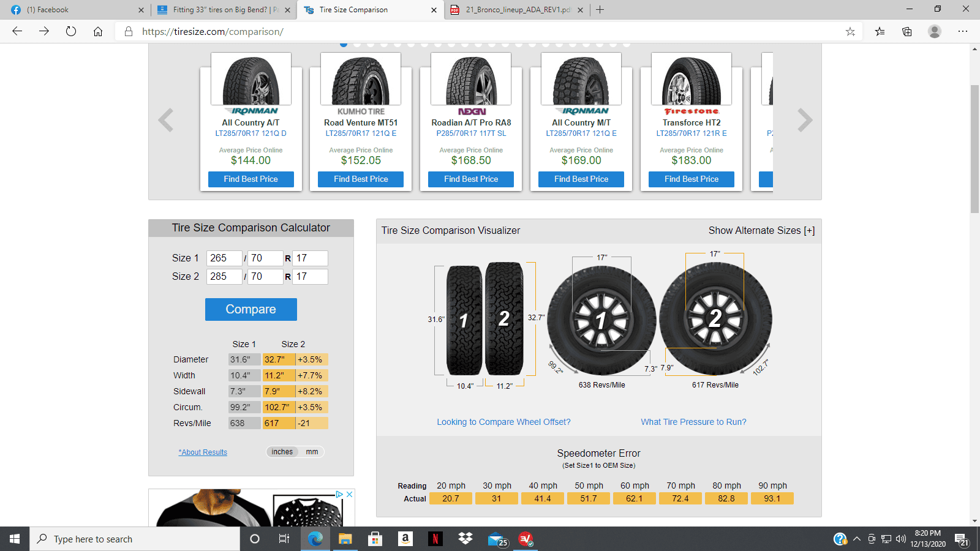Show next tires with carousel right arrow
The height and width of the screenshot is (551, 980).
(x=805, y=120)
